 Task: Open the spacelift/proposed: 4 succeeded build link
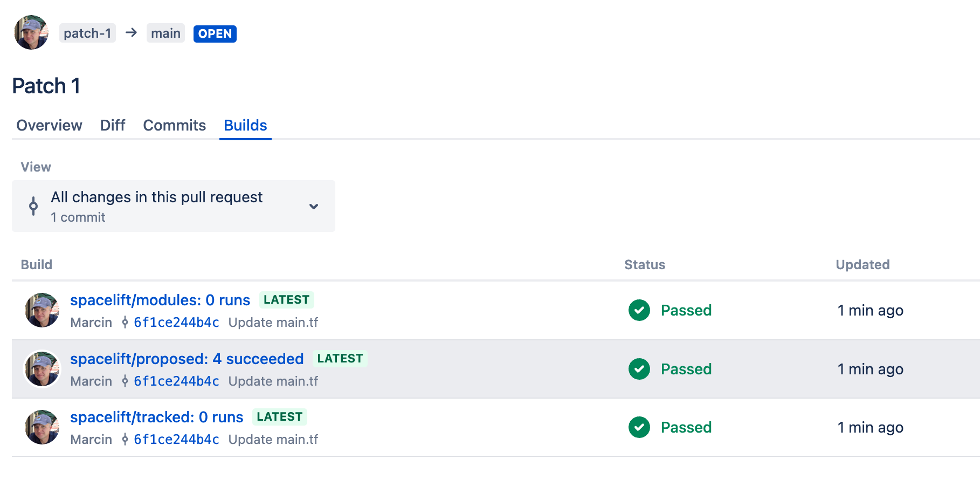187,358
